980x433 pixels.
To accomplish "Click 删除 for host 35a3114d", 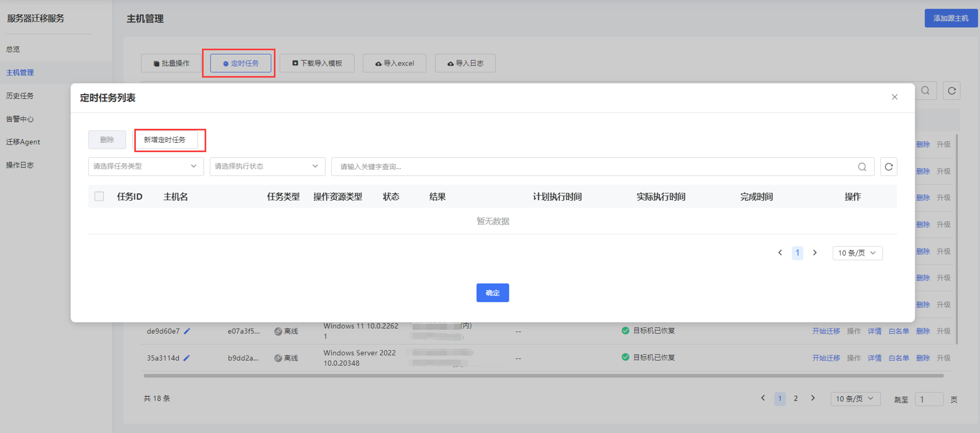I will pyautogui.click(x=923, y=358).
